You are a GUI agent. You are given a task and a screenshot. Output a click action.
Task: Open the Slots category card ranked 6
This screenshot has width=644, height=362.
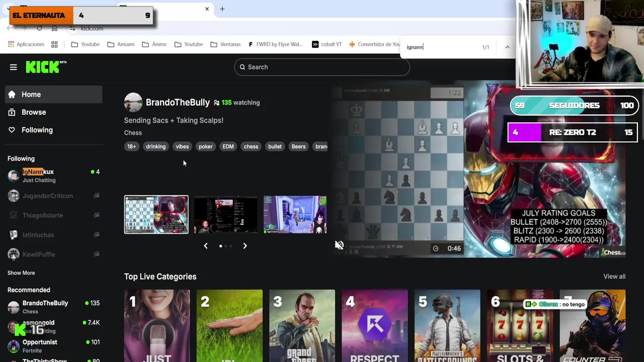(x=520, y=326)
